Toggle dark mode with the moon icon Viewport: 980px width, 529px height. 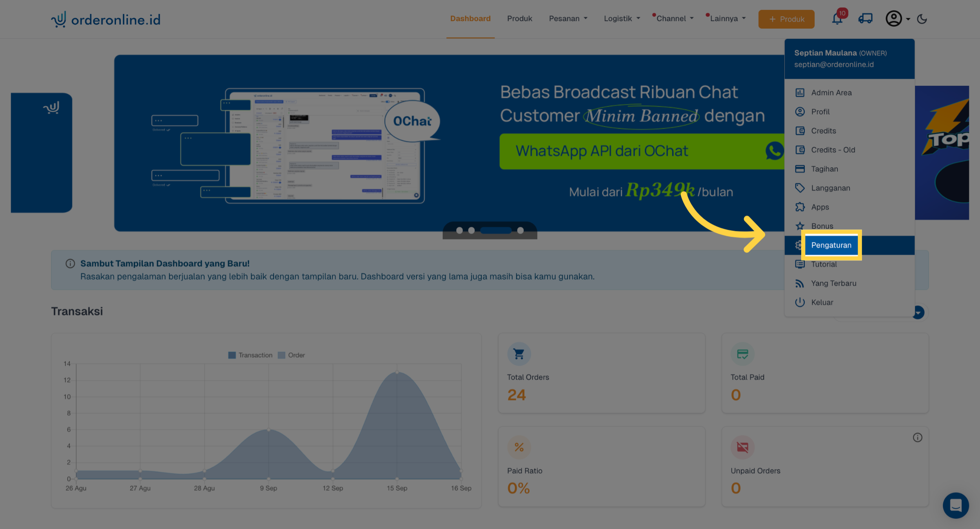click(922, 19)
